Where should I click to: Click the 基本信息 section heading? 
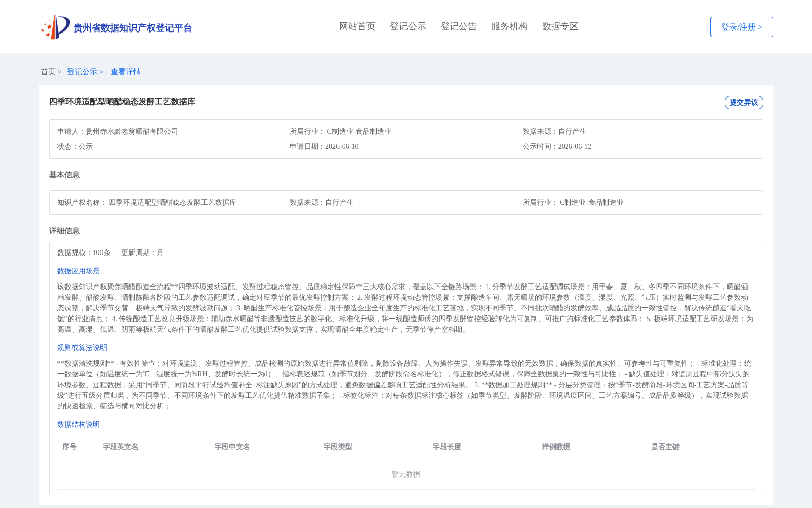pos(64,175)
